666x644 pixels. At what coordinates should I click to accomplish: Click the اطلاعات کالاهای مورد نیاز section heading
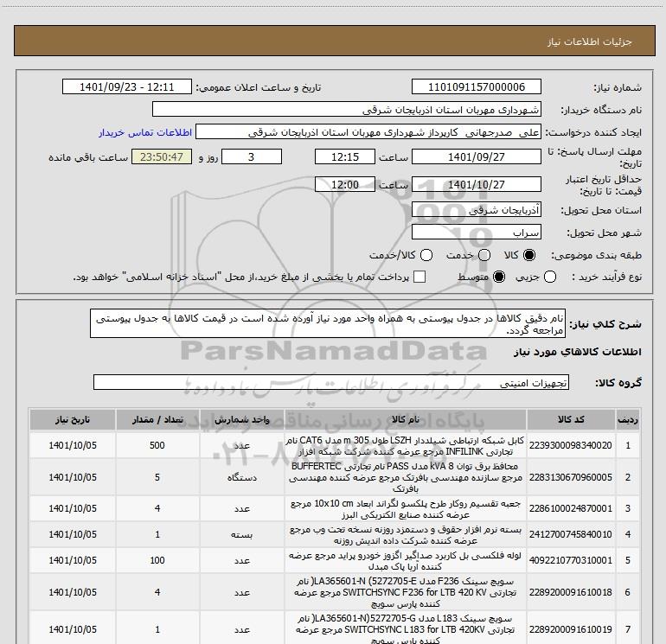[577, 352]
